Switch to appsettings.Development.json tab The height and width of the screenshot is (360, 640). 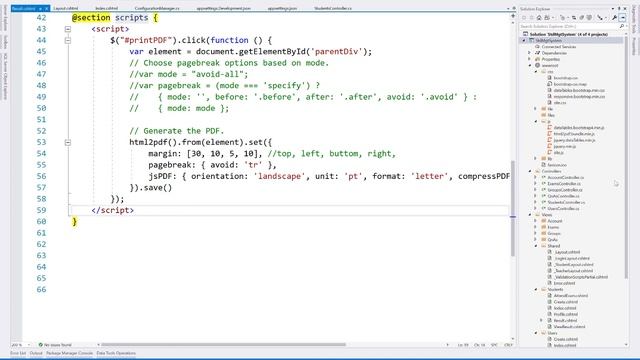tap(224, 8)
